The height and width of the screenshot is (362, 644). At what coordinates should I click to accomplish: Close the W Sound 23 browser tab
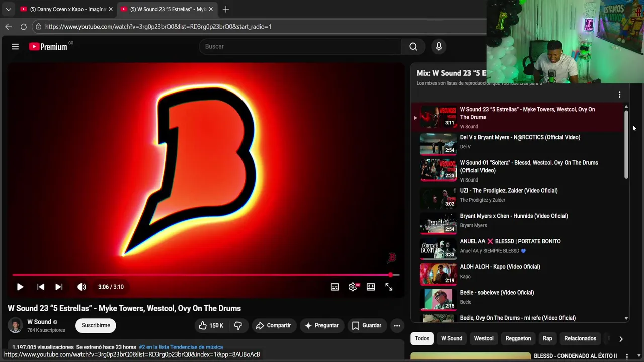pos(211,9)
